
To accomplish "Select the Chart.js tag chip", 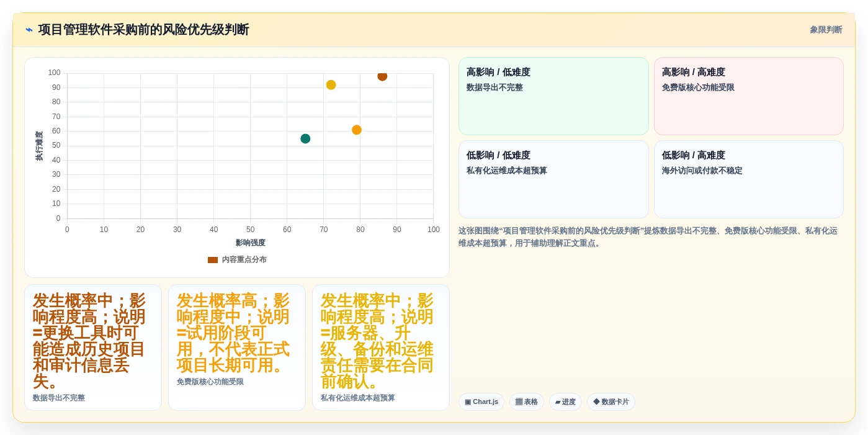I will pyautogui.click(x=481, y=402).
